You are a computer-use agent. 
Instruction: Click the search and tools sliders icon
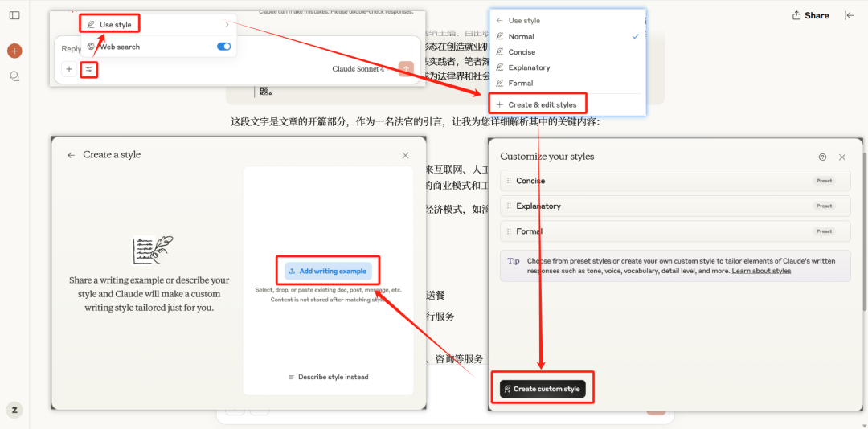(89, 70)
